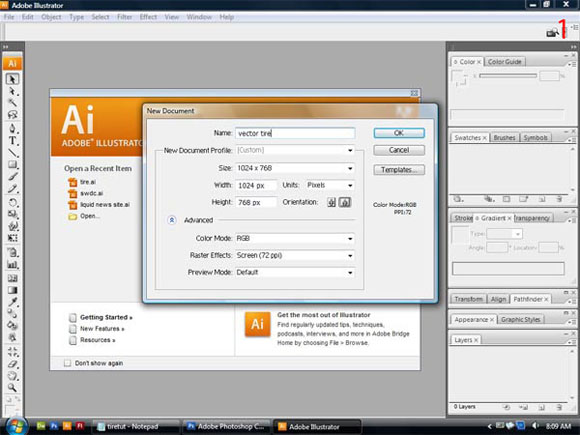Open the Units dropdown showing Pixels
Screen dimensions: 580x435
pyautogui.click(x=330, y=185)
